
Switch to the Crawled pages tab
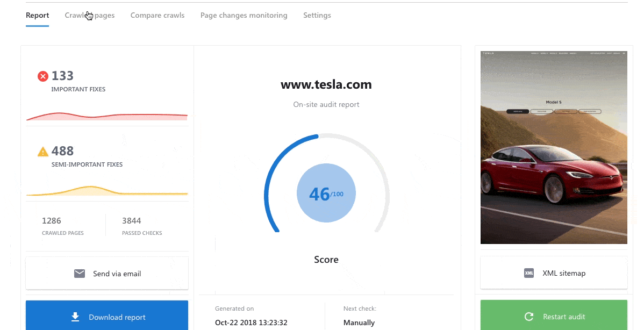point(90,15)
